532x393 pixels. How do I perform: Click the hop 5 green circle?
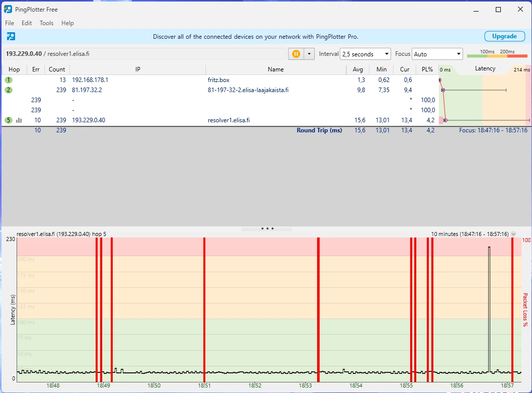[x=9, y=120]
